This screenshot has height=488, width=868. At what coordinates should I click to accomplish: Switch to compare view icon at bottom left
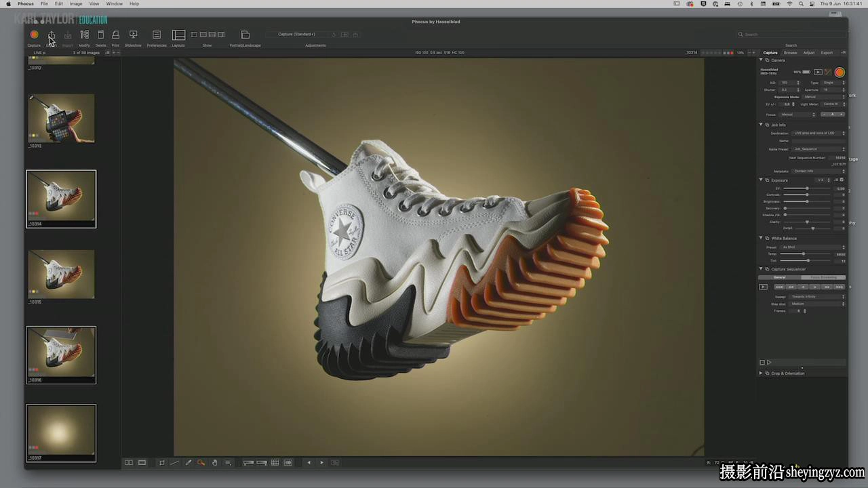129,462
